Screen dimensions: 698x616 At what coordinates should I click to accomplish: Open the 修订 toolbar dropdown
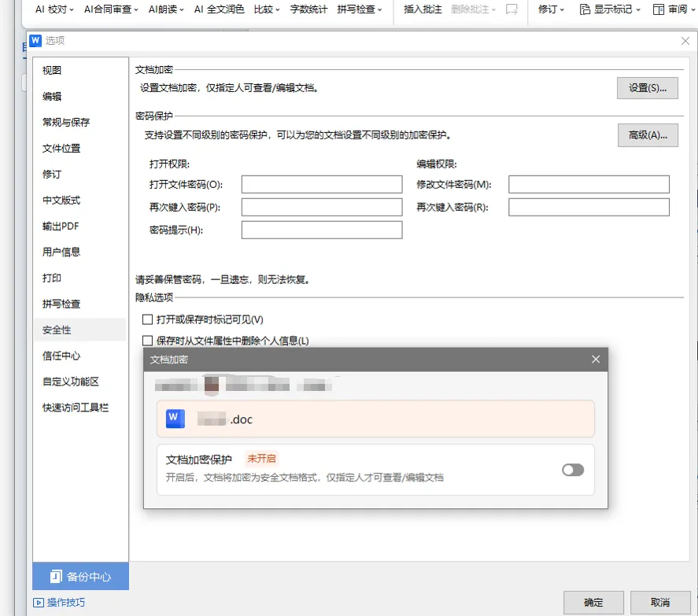pyautogui.click(x=551, y=9)
